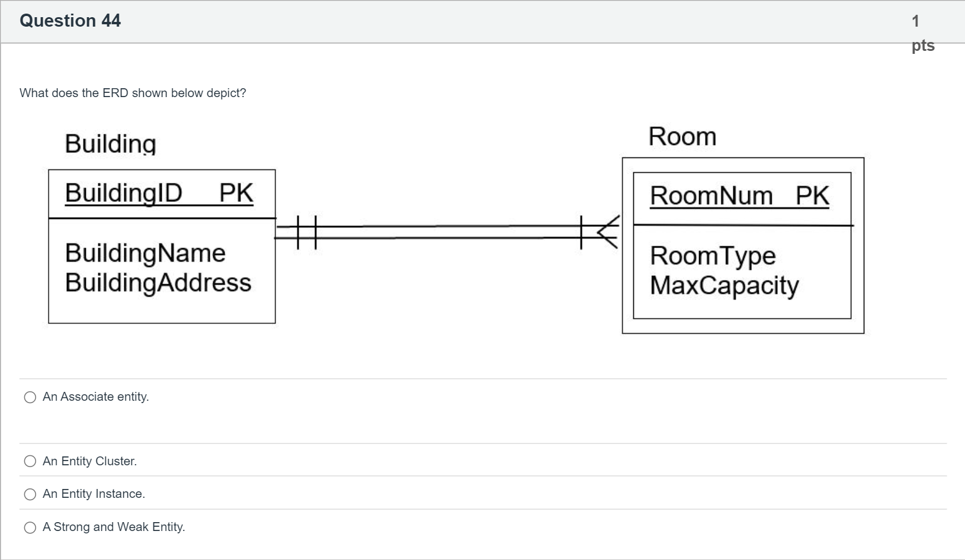Viewport: 965px width, 560px height.
Task: Click the "MaxCapacity" attribute
Action: pos(724,285)
